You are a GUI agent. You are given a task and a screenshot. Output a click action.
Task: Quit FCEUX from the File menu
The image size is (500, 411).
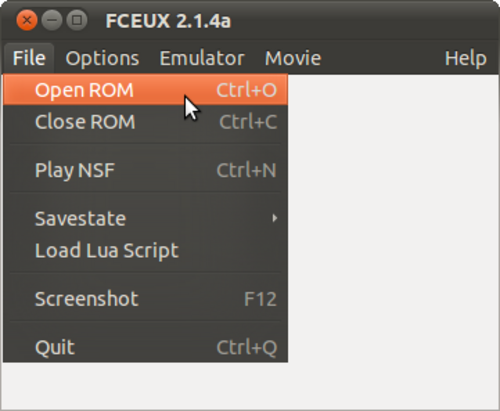(146, 347)
